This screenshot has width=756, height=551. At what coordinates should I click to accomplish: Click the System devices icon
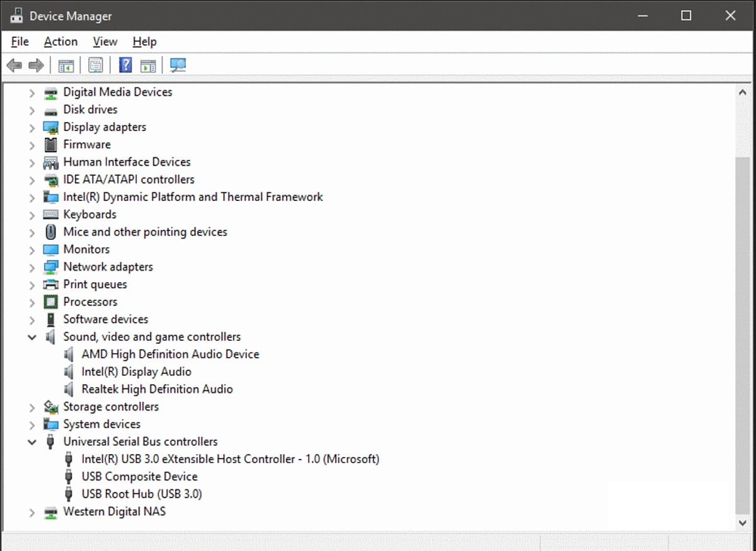pos(50,424)
